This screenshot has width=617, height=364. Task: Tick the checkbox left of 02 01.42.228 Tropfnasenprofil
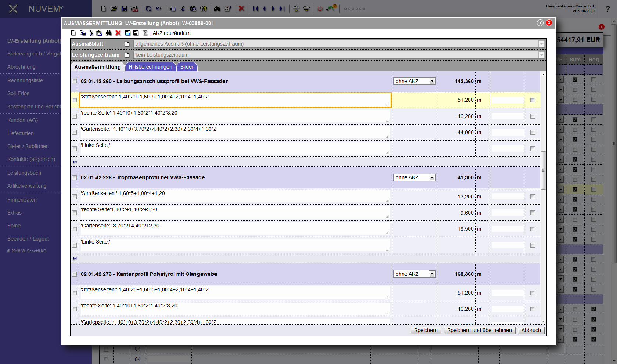click(x=75, y=178)
